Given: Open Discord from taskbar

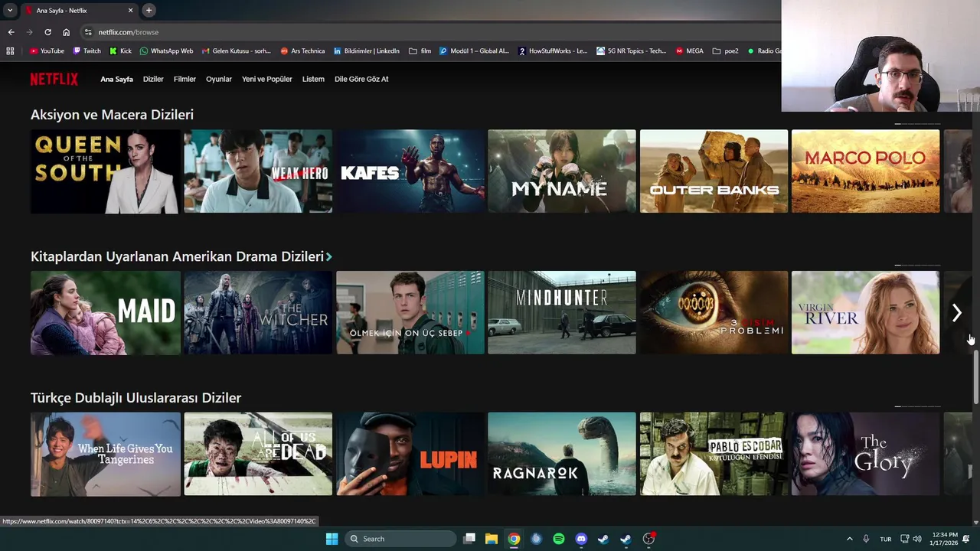Looking at the screenshot, I should pos(581,539).
